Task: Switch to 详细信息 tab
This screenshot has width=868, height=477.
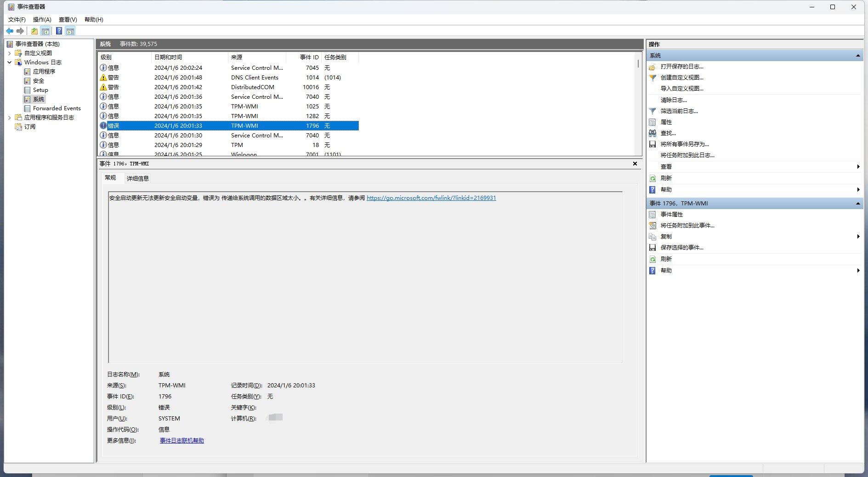Action: click(x=137, y=178)
